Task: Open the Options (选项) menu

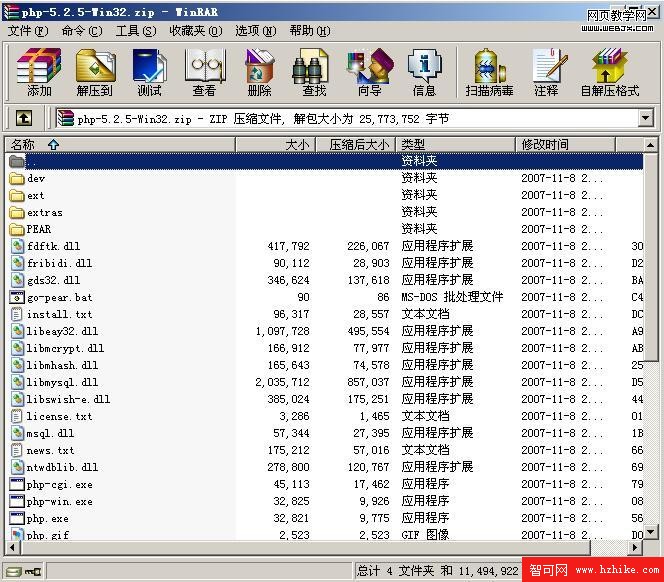Action: [256, 31]
